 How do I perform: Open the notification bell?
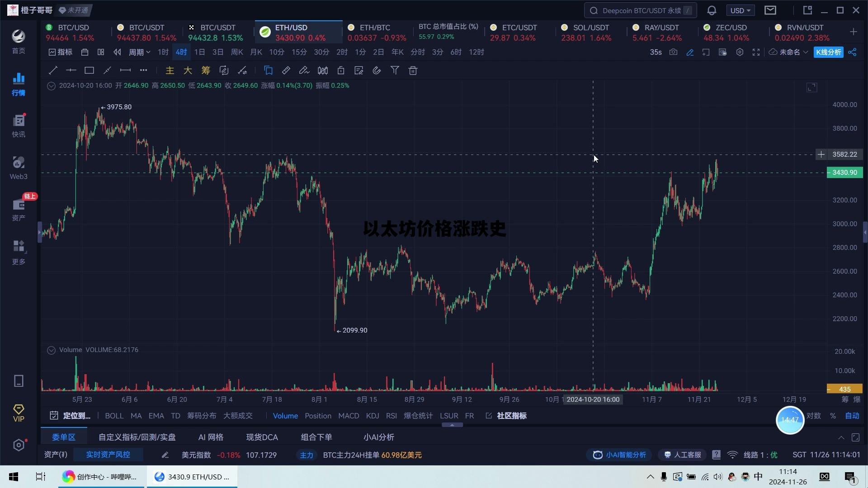(x=712, y=10)
